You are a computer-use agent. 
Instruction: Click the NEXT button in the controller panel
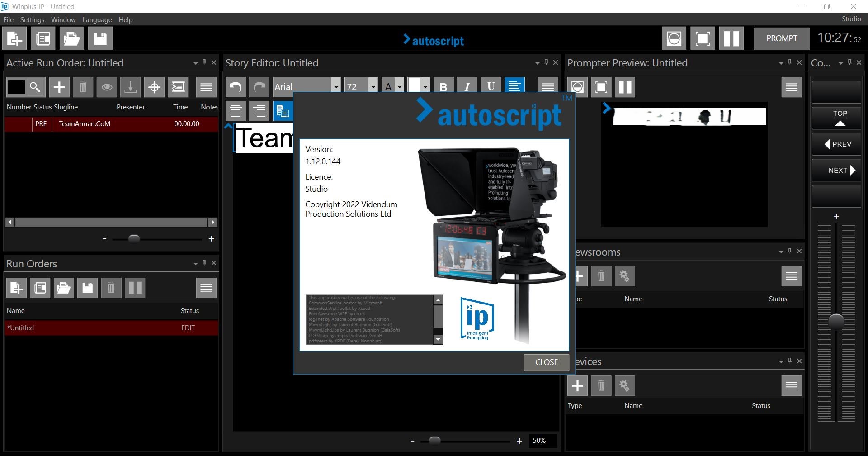836,171
